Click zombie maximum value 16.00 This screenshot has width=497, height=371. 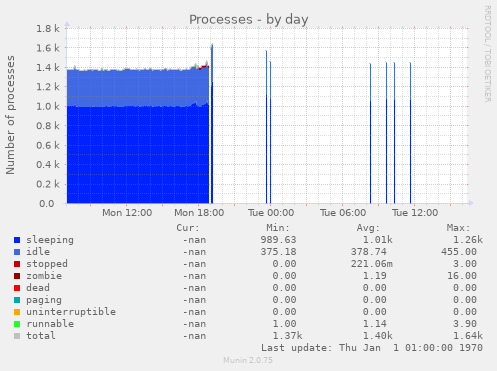pyautogui.click(x=462, y=276)
